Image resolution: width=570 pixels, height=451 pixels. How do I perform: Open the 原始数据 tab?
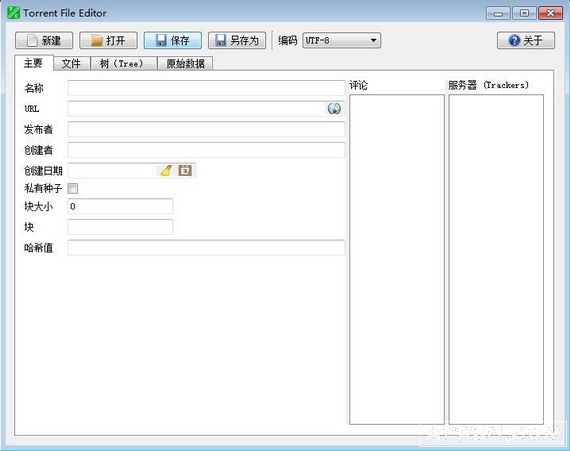tap(185, 64)
